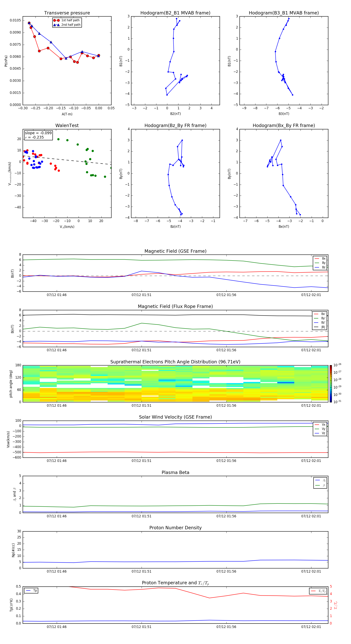This screenshot has height=644, width=351.
Task: Select Bz' legend entry in Flux Rope panel
Action: (x=320, y=323)
